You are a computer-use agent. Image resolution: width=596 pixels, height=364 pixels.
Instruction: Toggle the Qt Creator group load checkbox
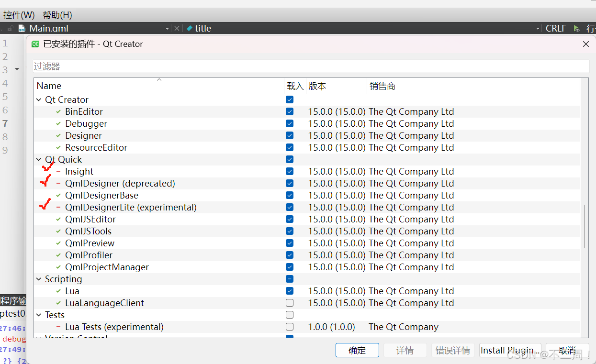289,99
